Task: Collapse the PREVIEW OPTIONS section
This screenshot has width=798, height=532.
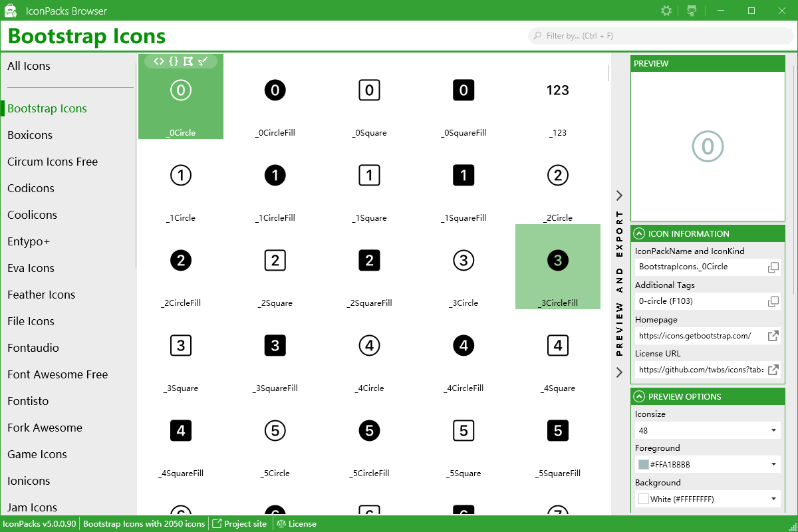Action: tap(639, 396)
